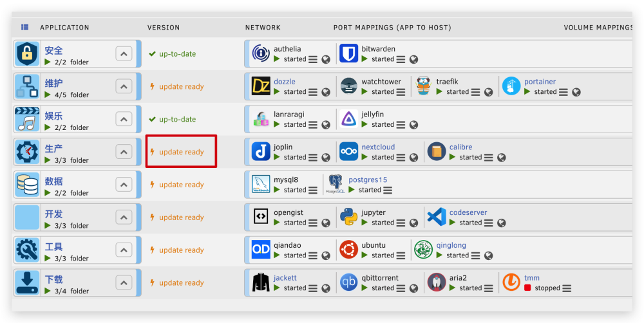
Task: Click the 数据 folder name
Action: click(x=54, y=181)
